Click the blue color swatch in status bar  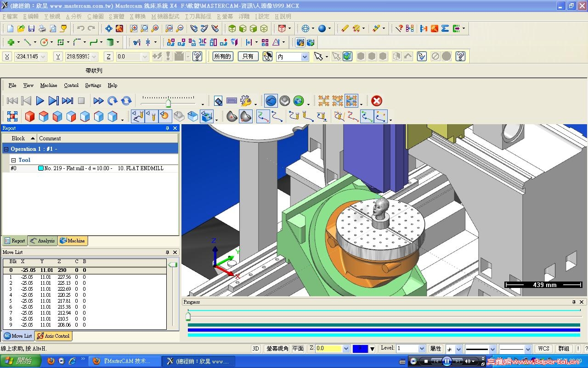[x=360, y=349]
